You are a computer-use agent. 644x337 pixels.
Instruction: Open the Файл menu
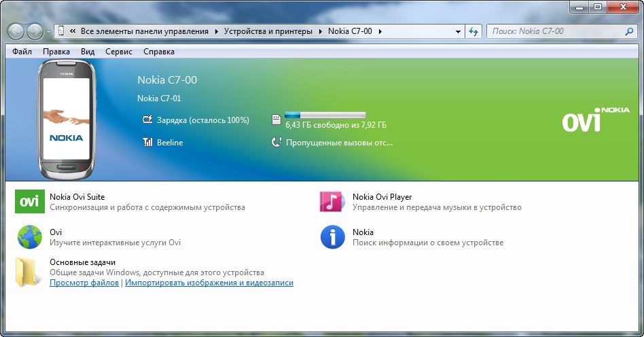pyautogui.click(x=22, y=52)
